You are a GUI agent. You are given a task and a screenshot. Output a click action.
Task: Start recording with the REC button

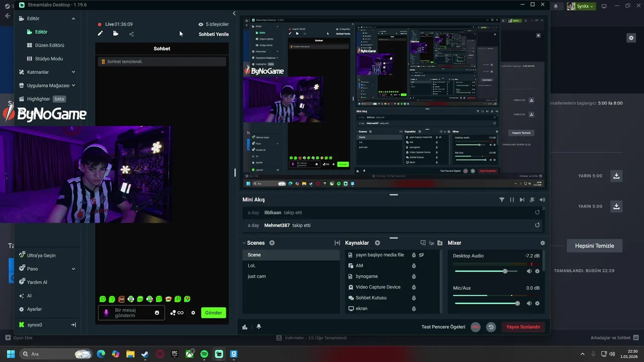pos(475,327)
